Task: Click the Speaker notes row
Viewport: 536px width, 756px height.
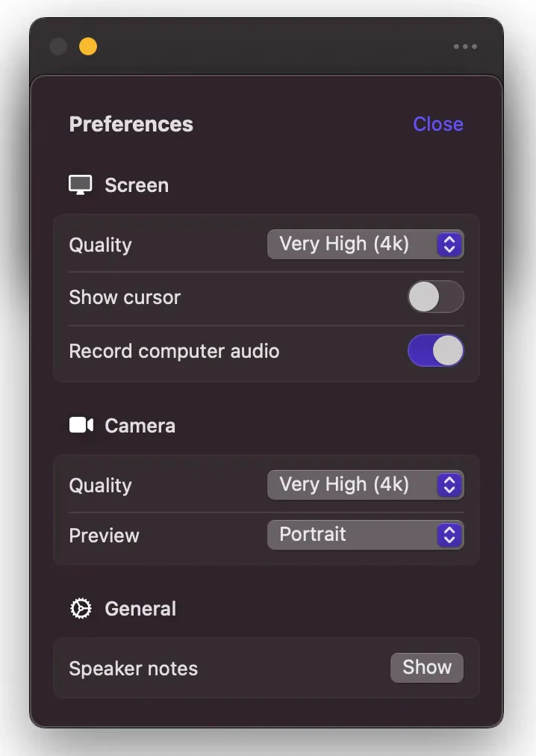Action: pyautogui.click(x=133, y=668)
